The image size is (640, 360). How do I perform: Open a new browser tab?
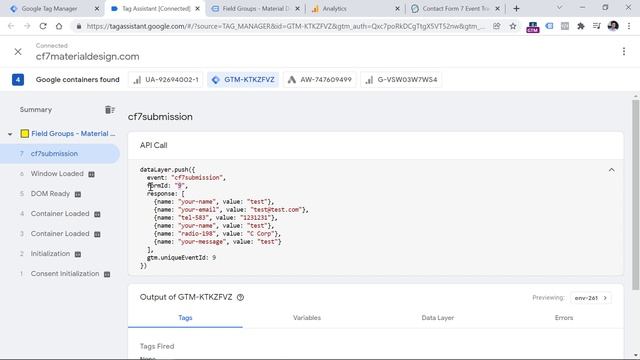click(x=516, y=9)
